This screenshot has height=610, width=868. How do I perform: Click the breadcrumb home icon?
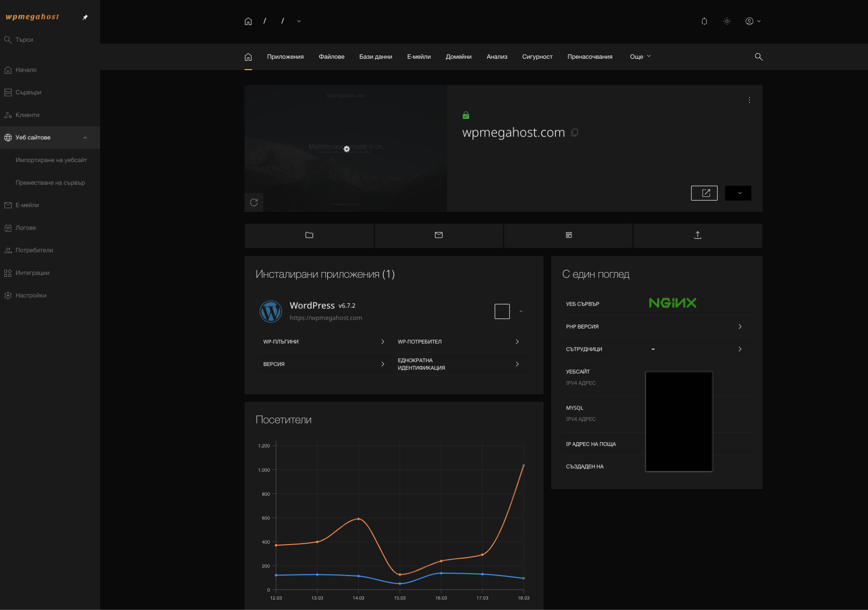[x=248, y=21]
